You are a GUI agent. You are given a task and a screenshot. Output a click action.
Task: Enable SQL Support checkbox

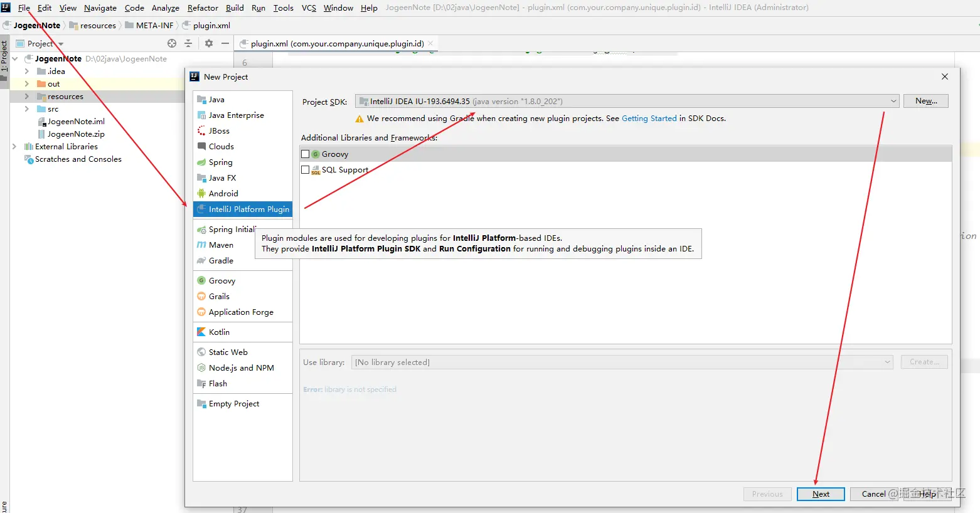click(x=306, y=170)
